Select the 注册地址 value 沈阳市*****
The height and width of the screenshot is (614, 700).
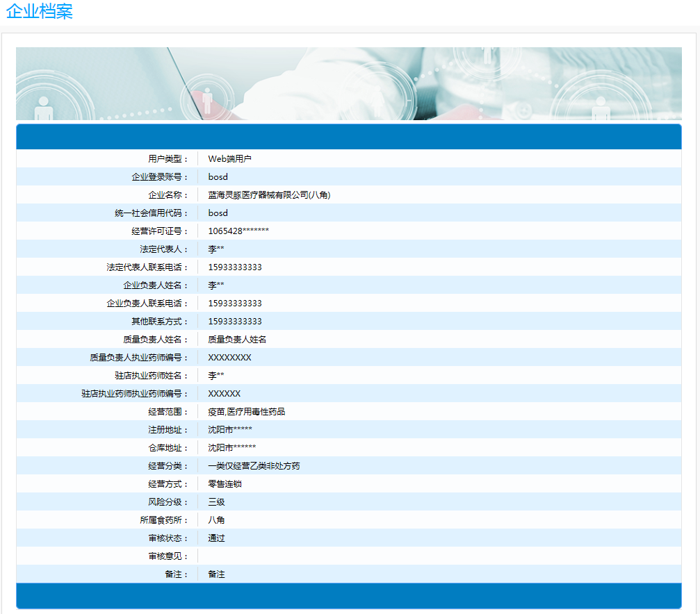click(x=230, y=430)
